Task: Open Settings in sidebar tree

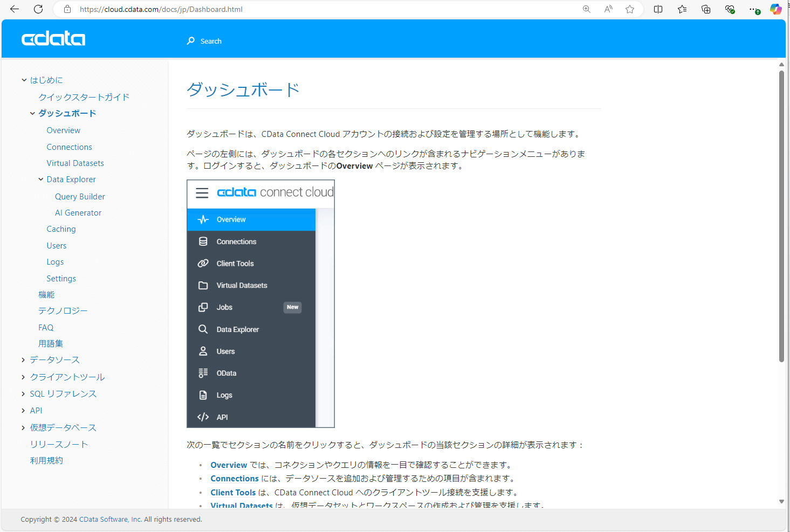Action: coord(61,279)
